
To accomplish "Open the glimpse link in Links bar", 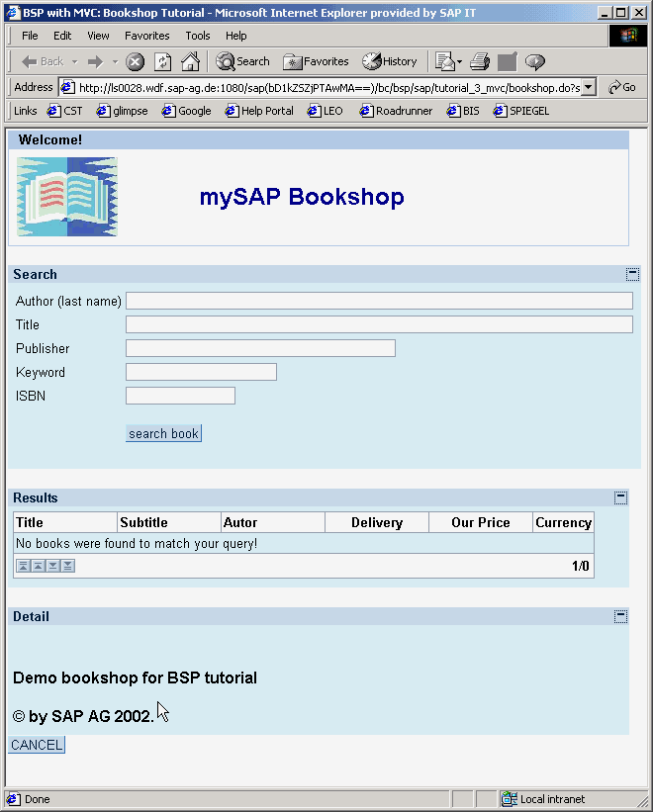I will [123, 111].
